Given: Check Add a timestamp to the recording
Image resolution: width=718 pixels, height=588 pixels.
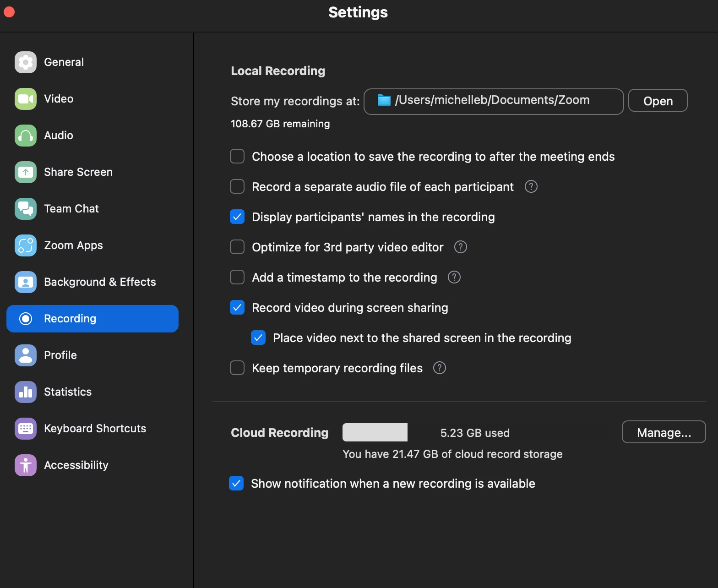Looking at the screenshot, I should pos(237,278).
